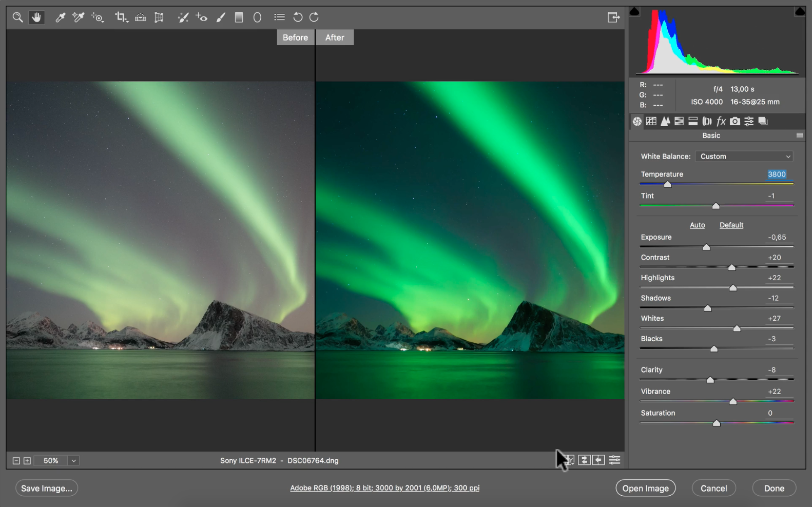Select the Graduated Filter tool
The image size is (812, 507).
point(239,17)
